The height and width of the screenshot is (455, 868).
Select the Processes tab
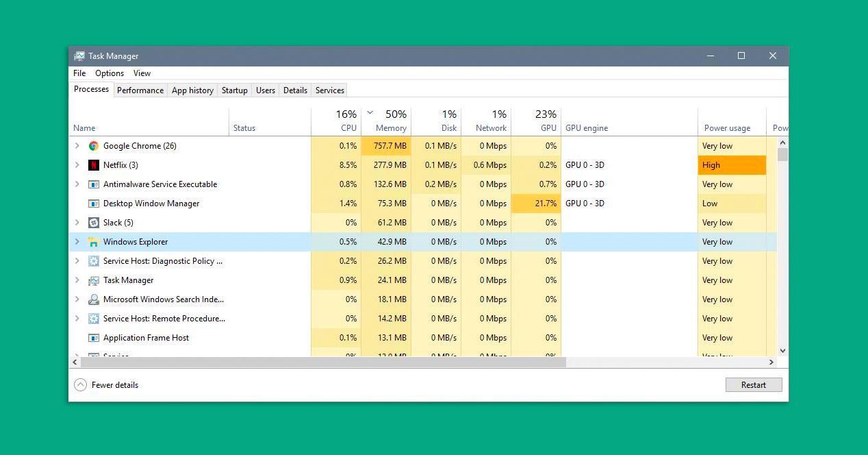click(x=91, y=89)
